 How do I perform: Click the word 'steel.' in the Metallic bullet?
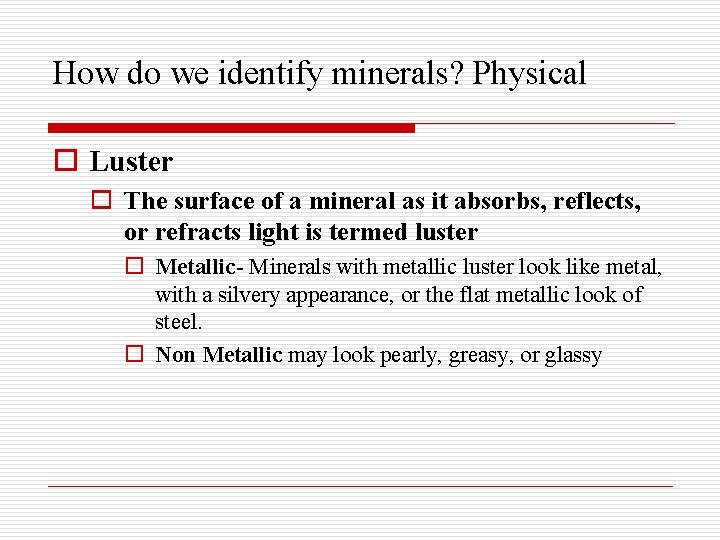[179, 321]
